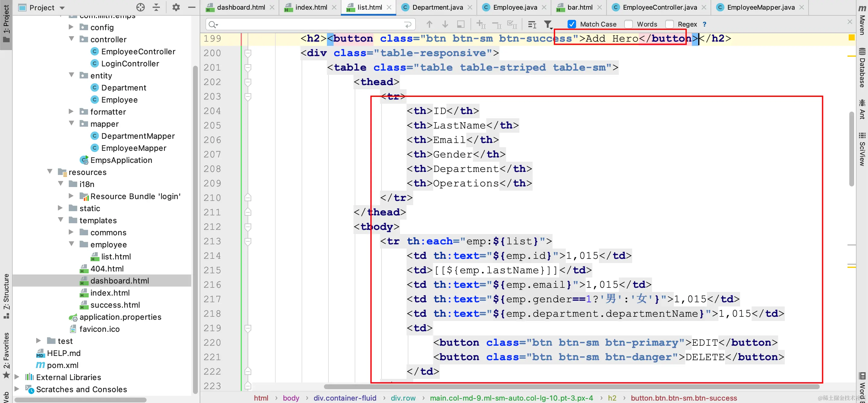
Task: Expand the formatter folder
Action: click(x=71, y=111)
